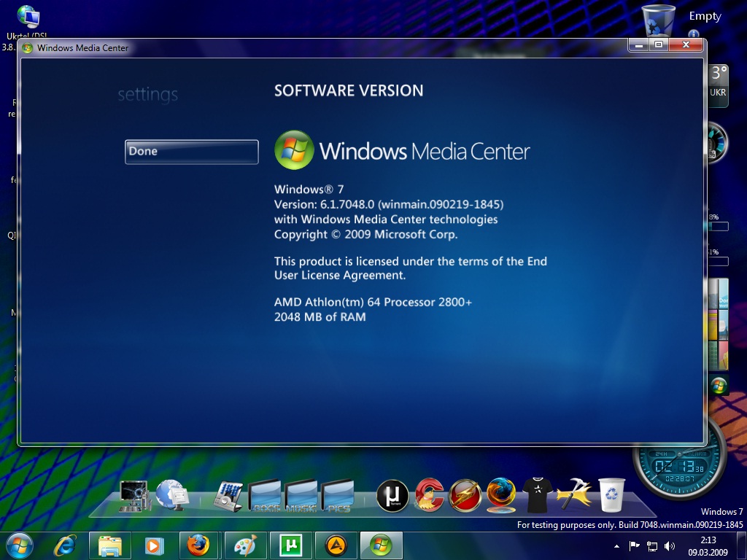The image size is (747, 560).
Task: Close the Windows Media Center window
Action: [x=686, y=44]
